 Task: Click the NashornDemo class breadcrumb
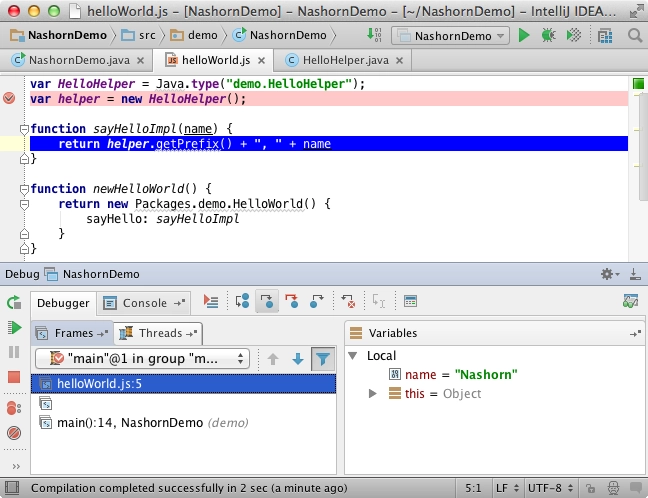pyautogui.click(x=279, y=36)
